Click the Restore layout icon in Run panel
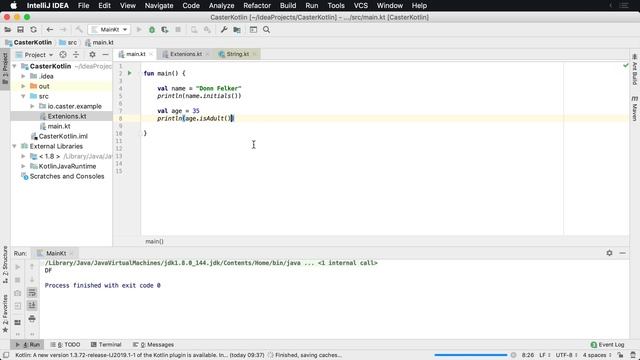640x360 pixels. pos(18,322)
